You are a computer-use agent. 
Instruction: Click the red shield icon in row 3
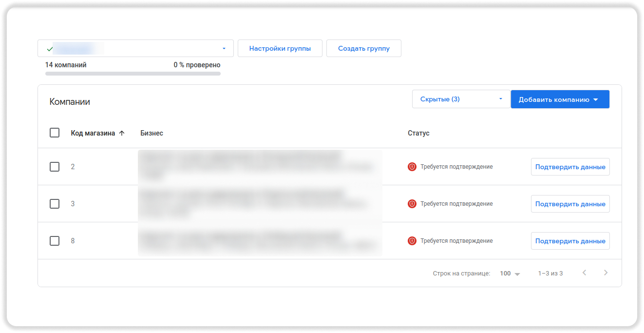tap(412, 204)
